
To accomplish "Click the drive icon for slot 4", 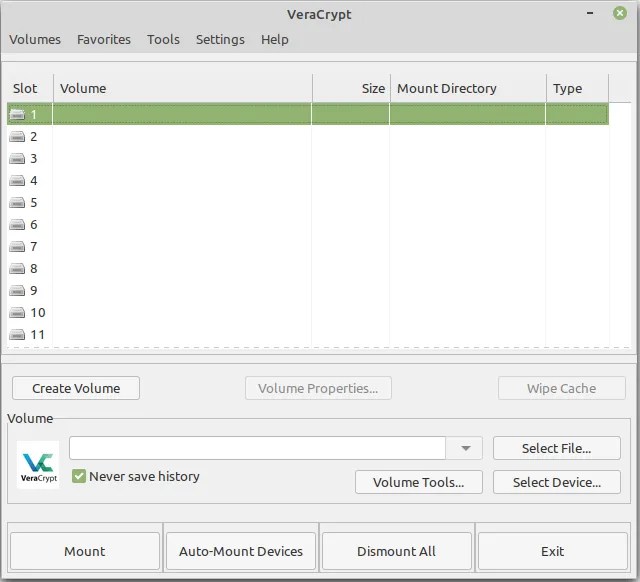I will [x=17, y=181].
